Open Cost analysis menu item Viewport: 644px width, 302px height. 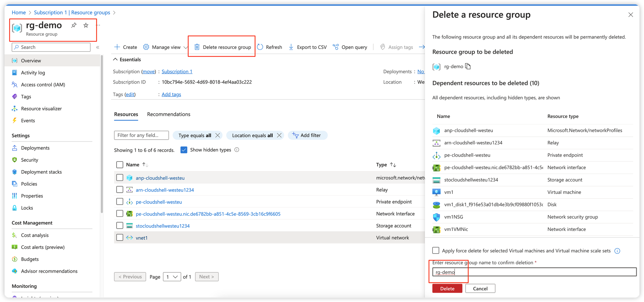coord(35,235)
